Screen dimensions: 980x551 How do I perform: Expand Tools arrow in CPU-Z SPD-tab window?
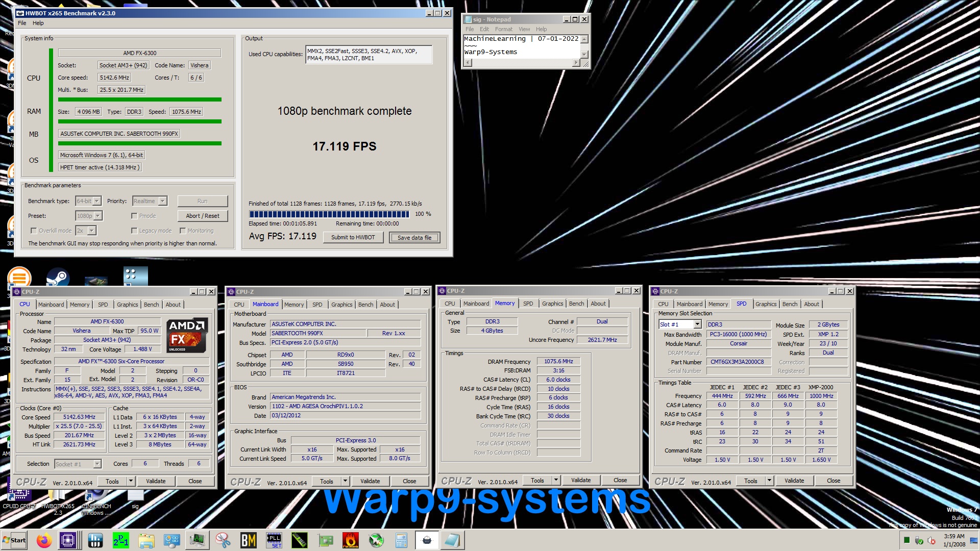pos(769,481)
